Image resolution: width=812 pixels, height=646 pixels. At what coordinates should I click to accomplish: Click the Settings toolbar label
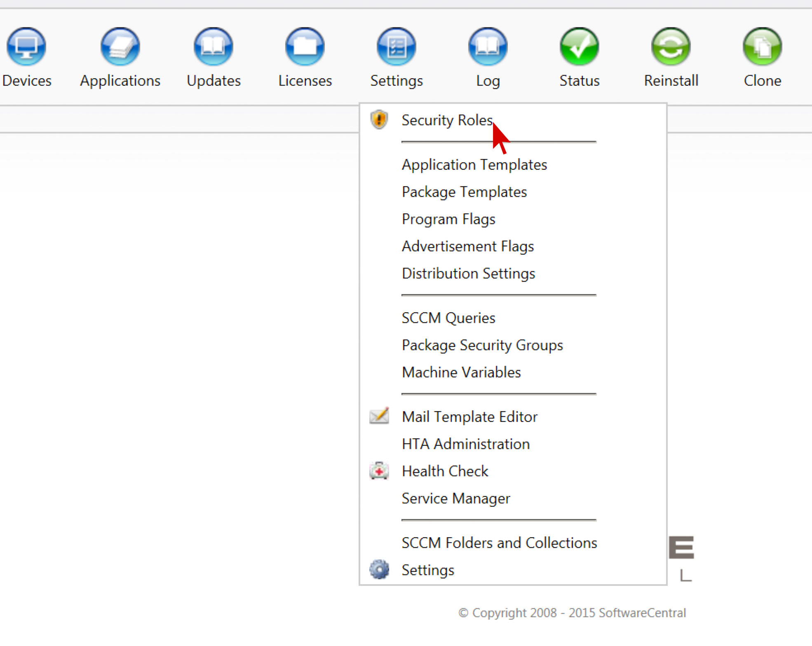(x=397, y=81)
